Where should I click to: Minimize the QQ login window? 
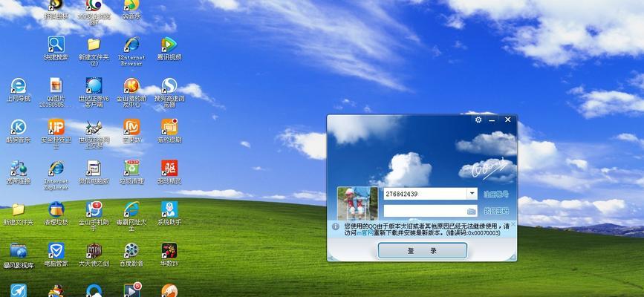[492, 120]
